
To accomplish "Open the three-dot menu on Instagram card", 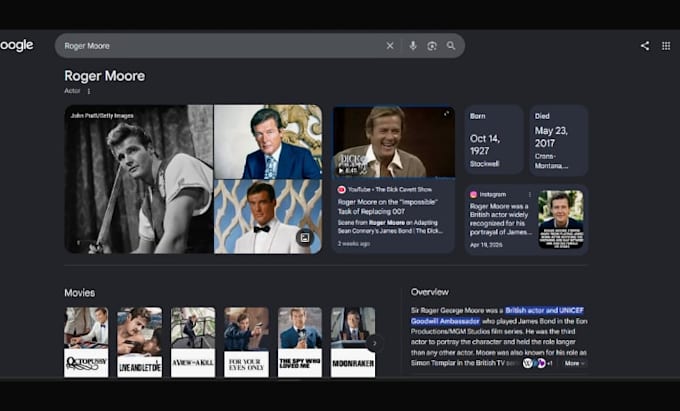I will [x=530, y=194].
